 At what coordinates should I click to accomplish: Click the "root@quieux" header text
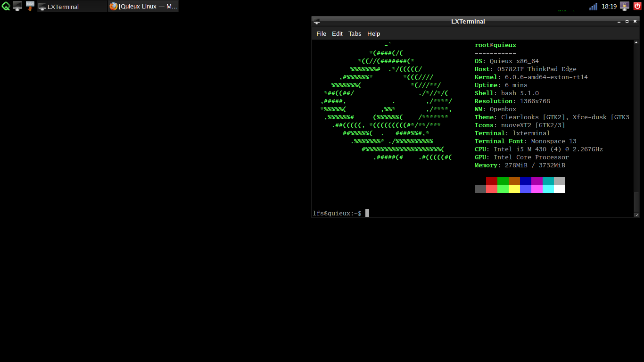(x=495, y=45)
